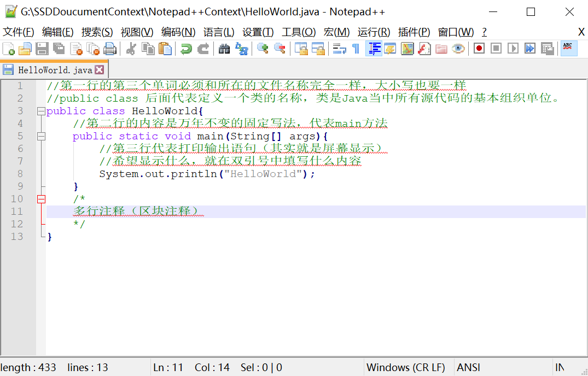Click line number 8 in the margin
Image resolution: width=588 pixels, height=376 pixels.
coord(20,174)
